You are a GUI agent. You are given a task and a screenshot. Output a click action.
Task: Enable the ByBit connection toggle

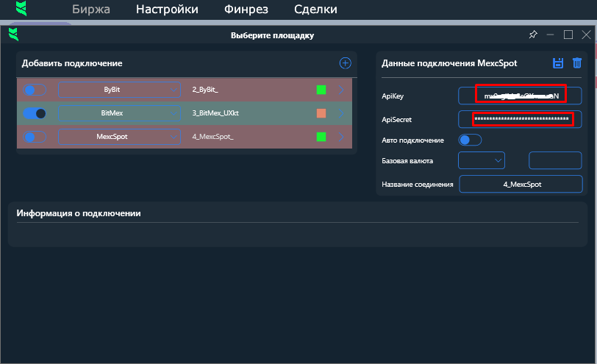[35, 90]
